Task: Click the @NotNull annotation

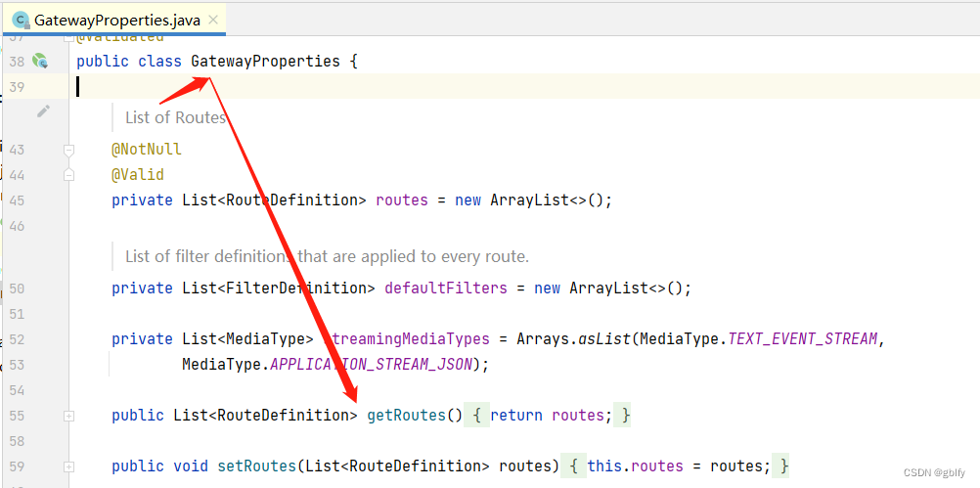Action: tap(147, 150)
